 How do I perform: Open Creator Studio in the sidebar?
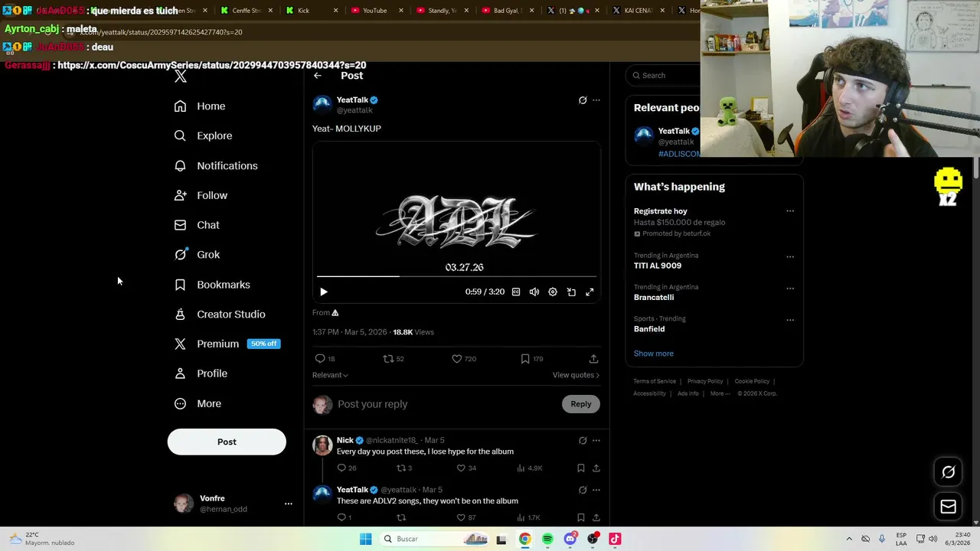(220, 315)
